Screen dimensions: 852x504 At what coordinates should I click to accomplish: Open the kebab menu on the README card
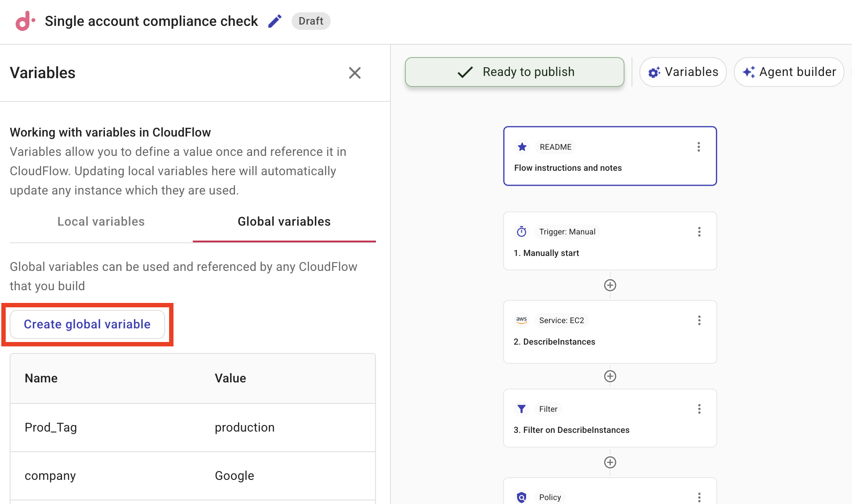699,147
